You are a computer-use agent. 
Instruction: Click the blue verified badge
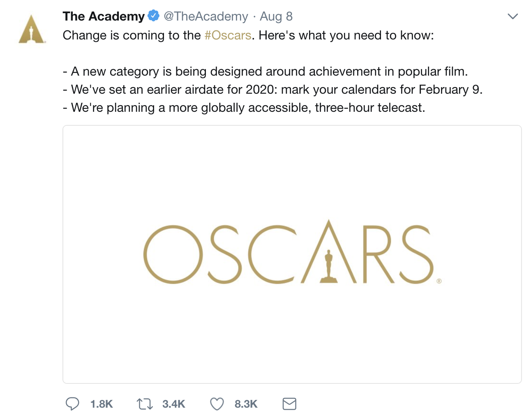tap(152, 16)
